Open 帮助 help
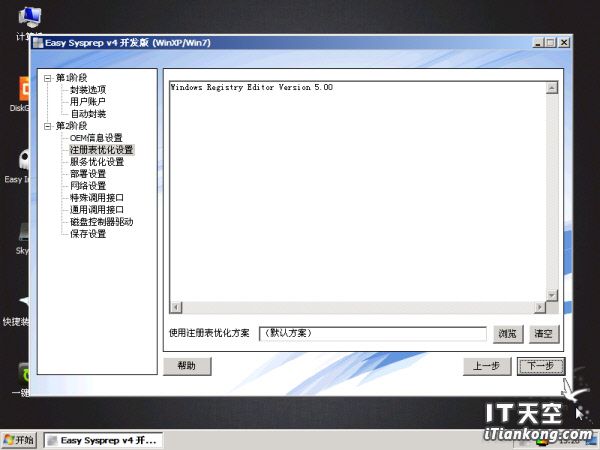Viewport: 600px width, 450px height. pyautogui.click(x=187, y=366)
